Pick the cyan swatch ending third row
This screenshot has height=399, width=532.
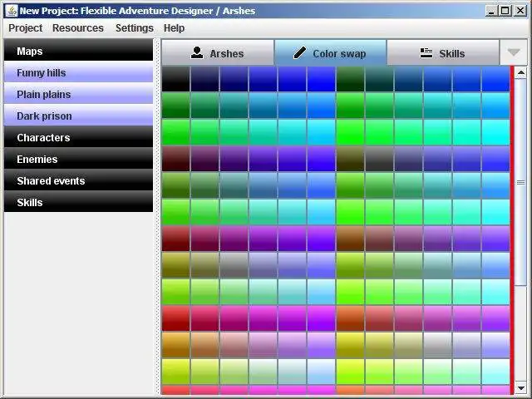495,132
